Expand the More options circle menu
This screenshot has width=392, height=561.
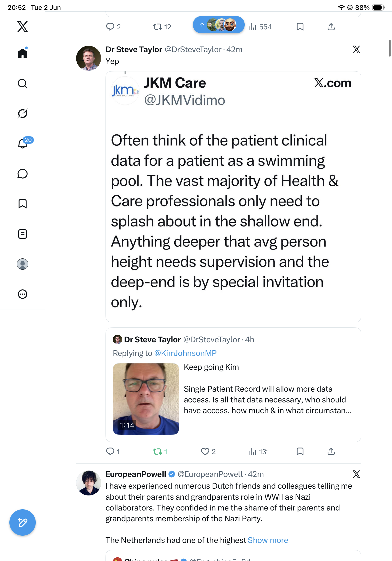(x=23, y=294)
